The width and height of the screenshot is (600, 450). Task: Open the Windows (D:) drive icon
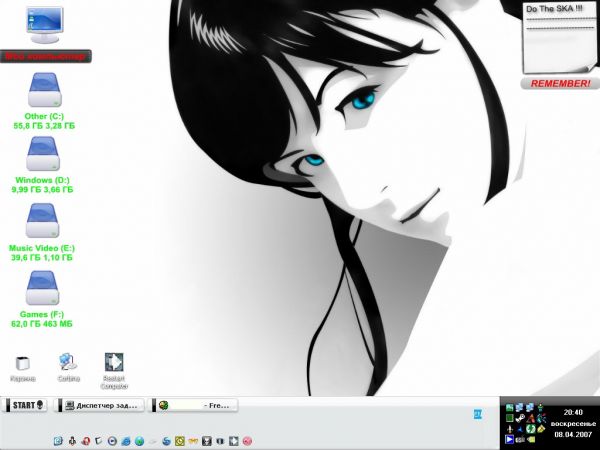pyautogui.click(x=43, y=154)
